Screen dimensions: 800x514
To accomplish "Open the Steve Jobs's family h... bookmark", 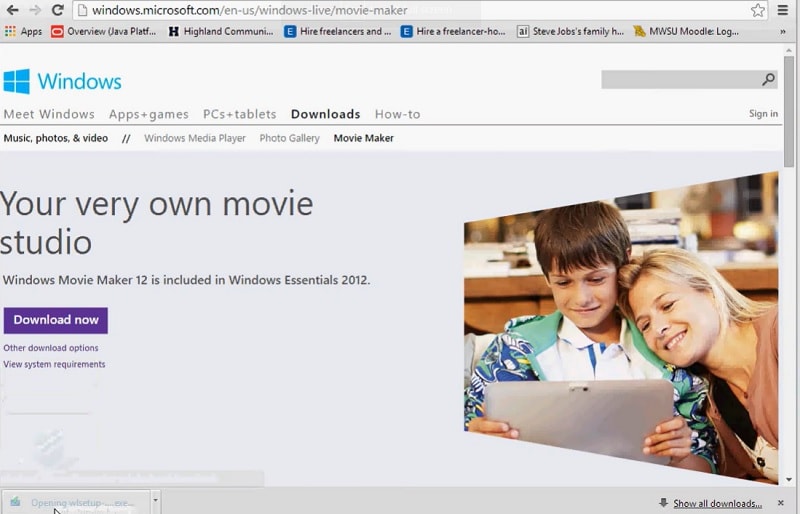I will (x=570, y=32).
